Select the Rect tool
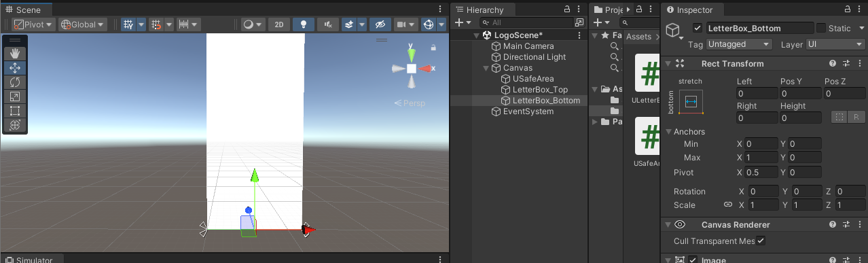Viewport: 868px width, 263px height. coord(15,110)
